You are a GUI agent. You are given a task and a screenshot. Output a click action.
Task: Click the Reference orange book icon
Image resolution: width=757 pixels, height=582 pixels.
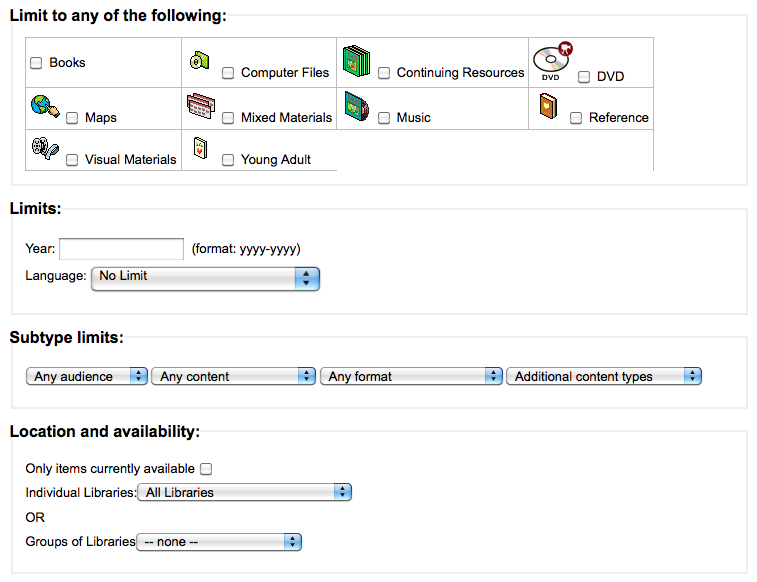coord(548,106)
